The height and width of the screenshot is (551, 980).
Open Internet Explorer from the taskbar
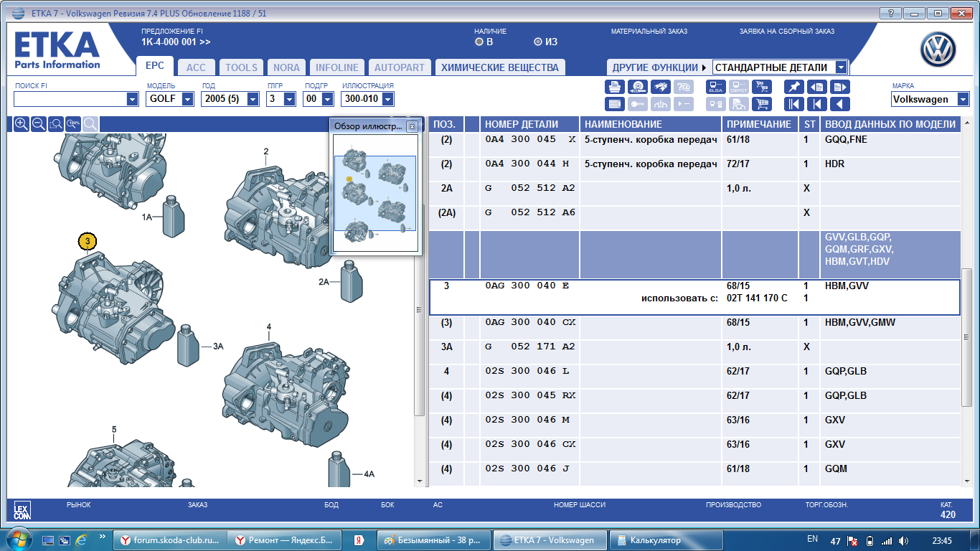81,540
